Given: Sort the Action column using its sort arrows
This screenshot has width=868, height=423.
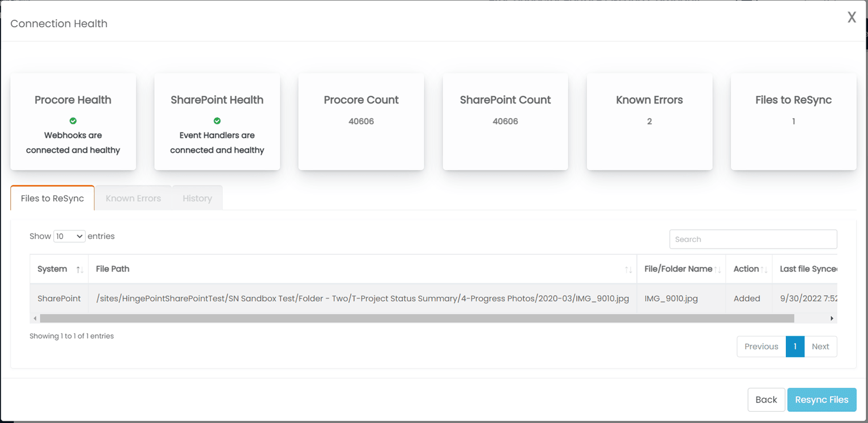Looking at the screenshot, I should (764, 269).
